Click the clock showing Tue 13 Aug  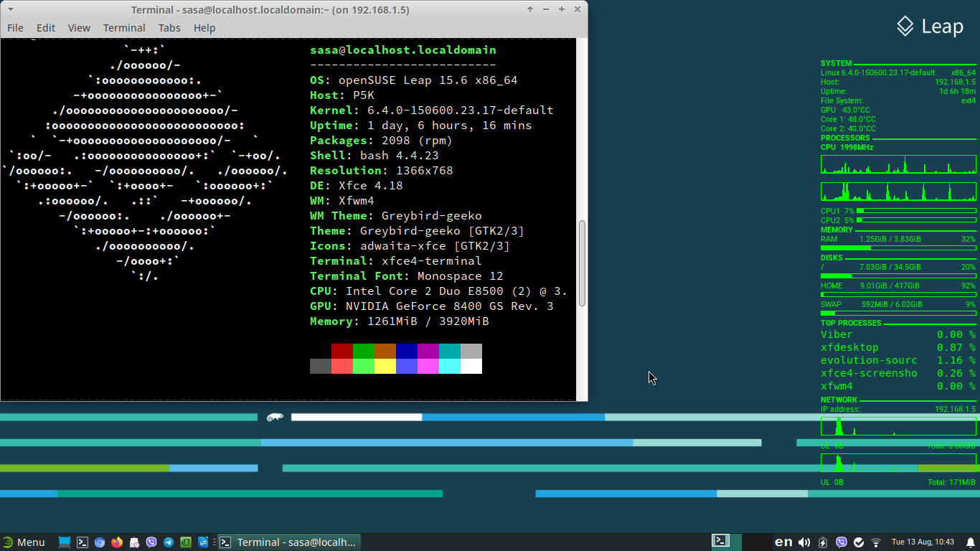coord(923,542)
